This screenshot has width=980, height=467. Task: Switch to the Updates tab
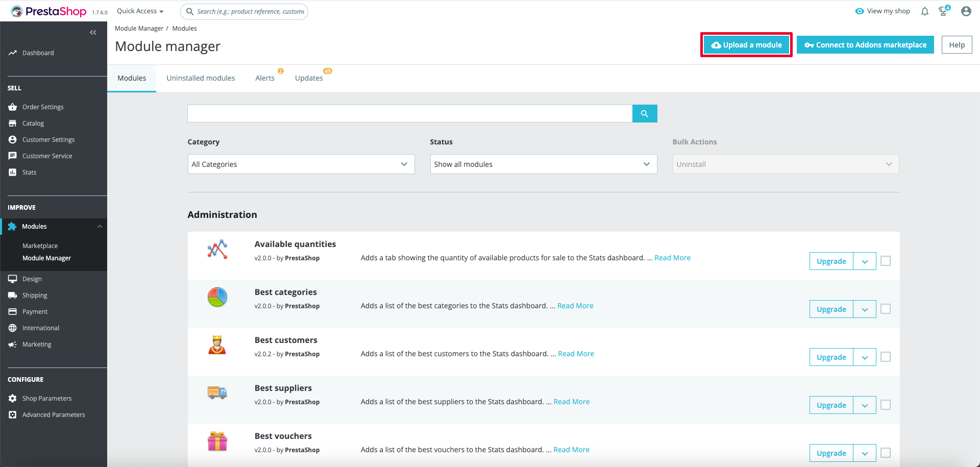point(309,78)
